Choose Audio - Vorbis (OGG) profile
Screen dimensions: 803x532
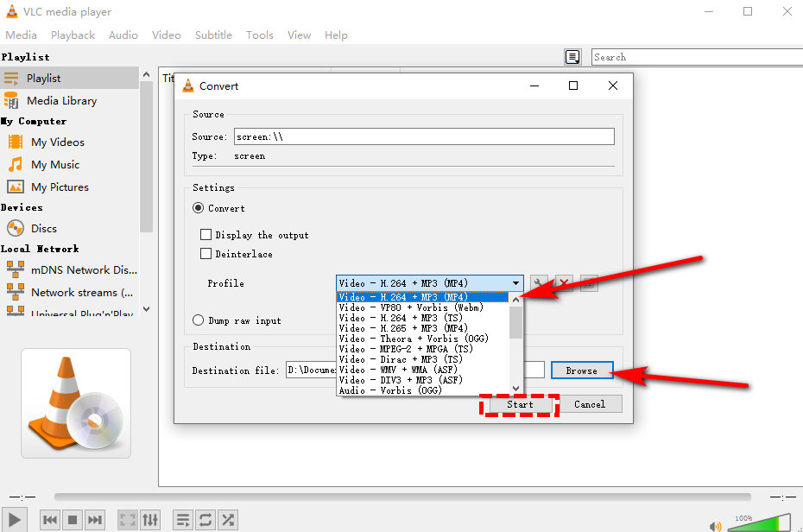pyautogui.click(x=424, y=390)
